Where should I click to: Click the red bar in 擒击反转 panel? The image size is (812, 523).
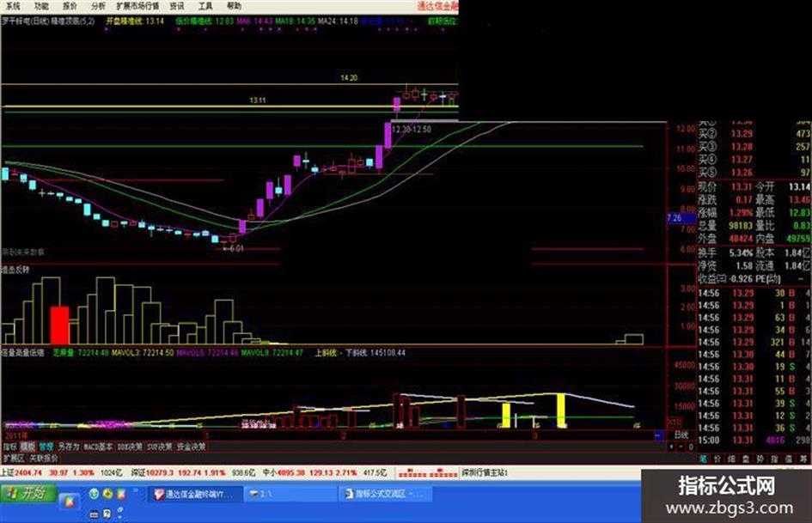click(x=59, y=325)
